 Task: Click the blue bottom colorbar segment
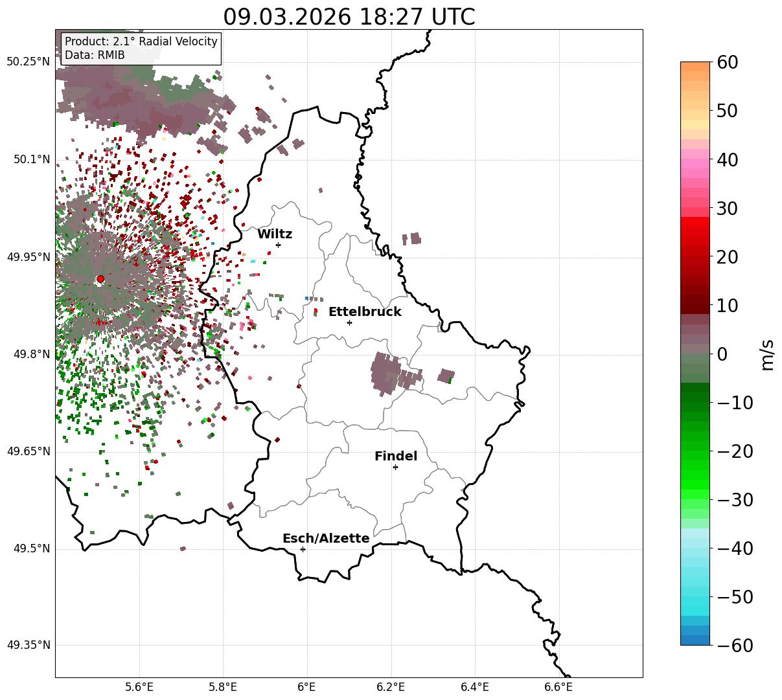coord(695,640)
